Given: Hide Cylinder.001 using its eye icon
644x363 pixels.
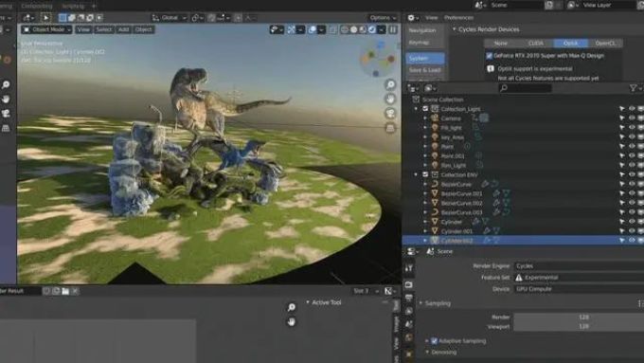Looking at the screenshot, I should click(x=632, y=231).
